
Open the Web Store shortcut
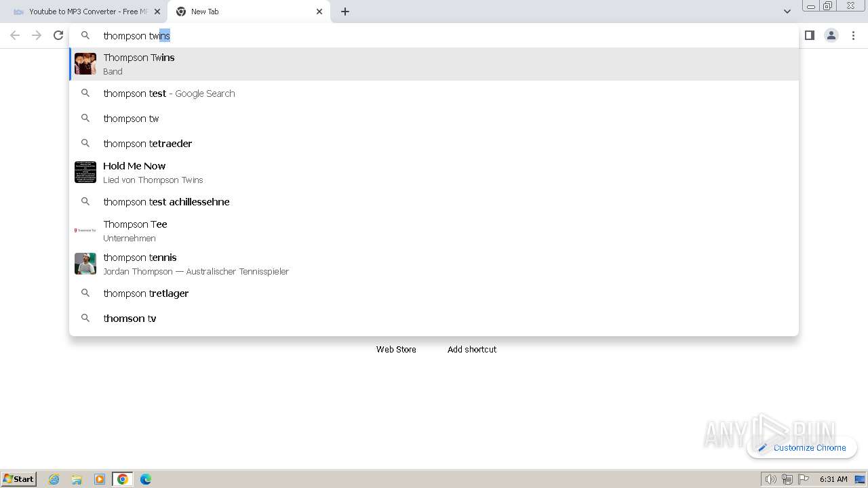pos(396,349)
